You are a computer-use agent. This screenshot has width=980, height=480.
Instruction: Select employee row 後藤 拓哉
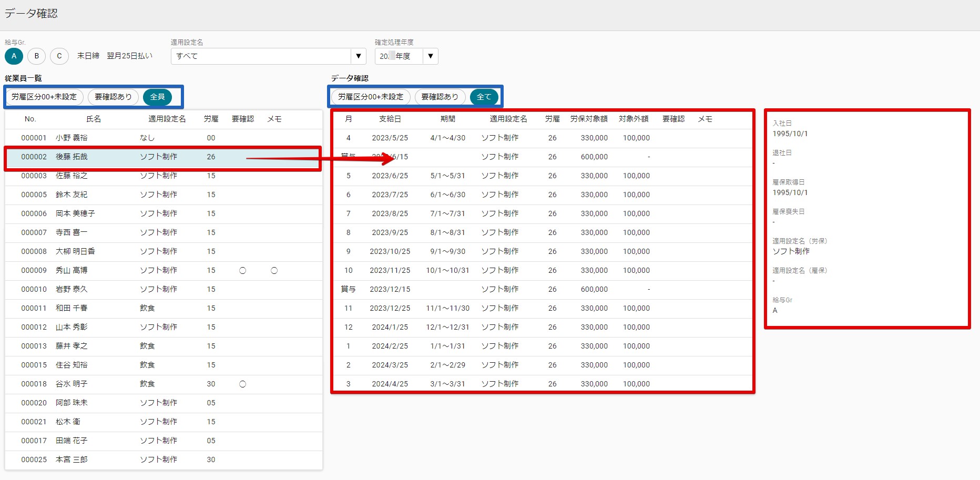[164, 157]
